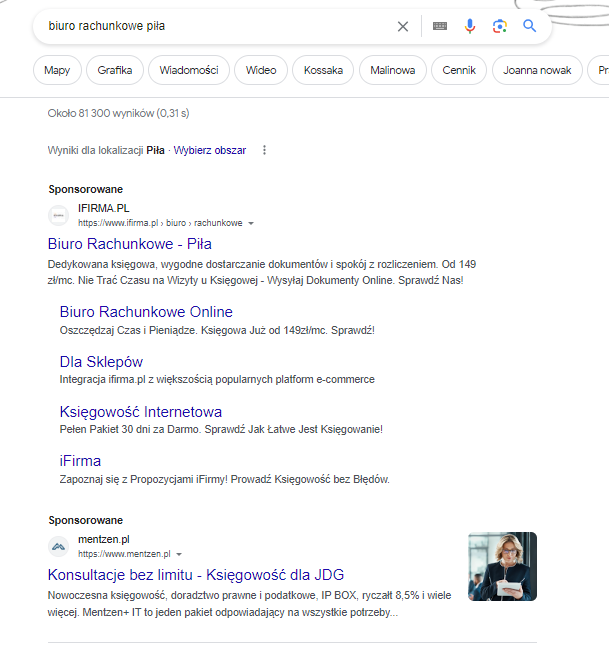Click the blue magnifier search icon

[530, 26]
